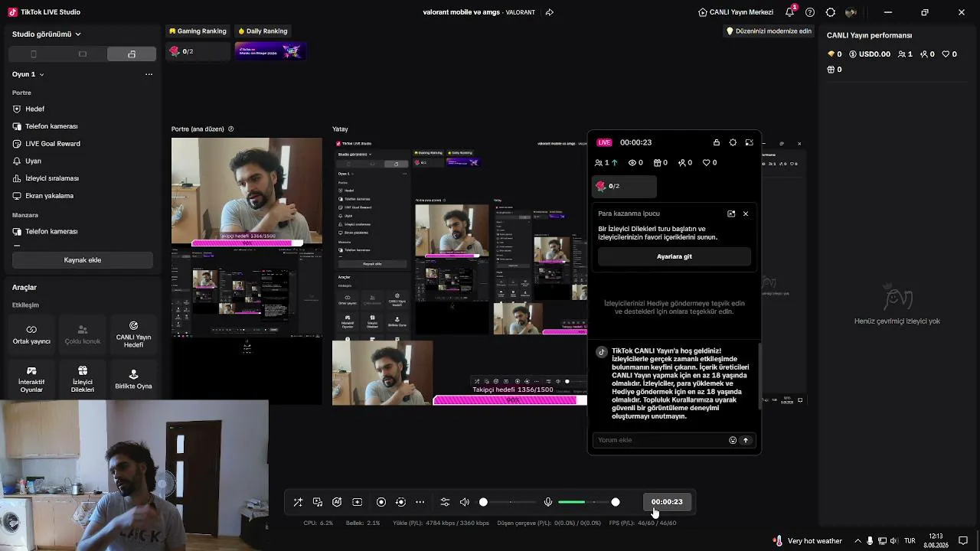
Task: Open the taskbar clock showing 12:13
Action: 936,541
